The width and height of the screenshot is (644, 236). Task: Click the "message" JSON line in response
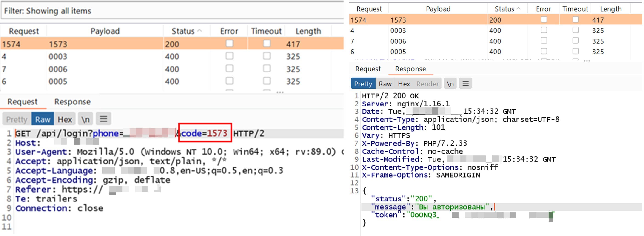[432, 207]
